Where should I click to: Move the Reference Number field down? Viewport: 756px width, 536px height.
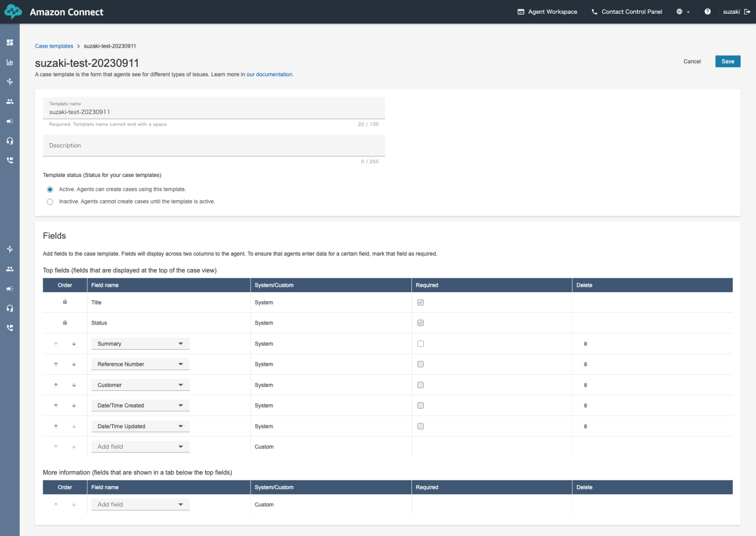[74, 364]
